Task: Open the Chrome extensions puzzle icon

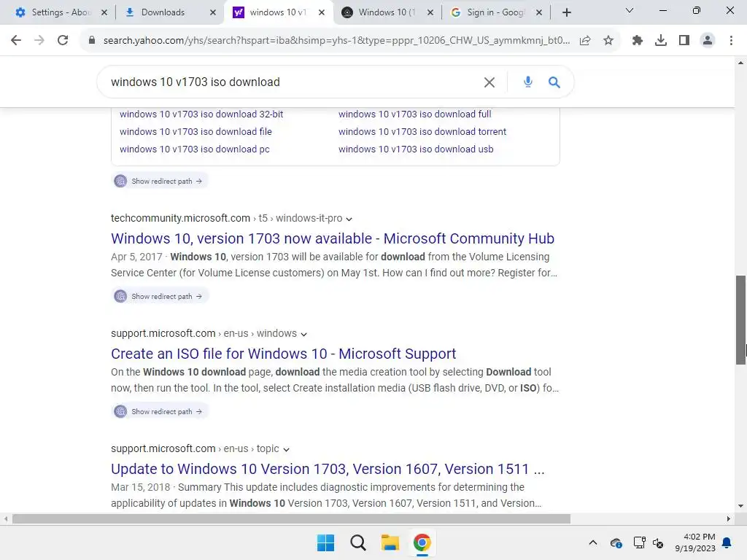Action: click(x=638, y=41)
